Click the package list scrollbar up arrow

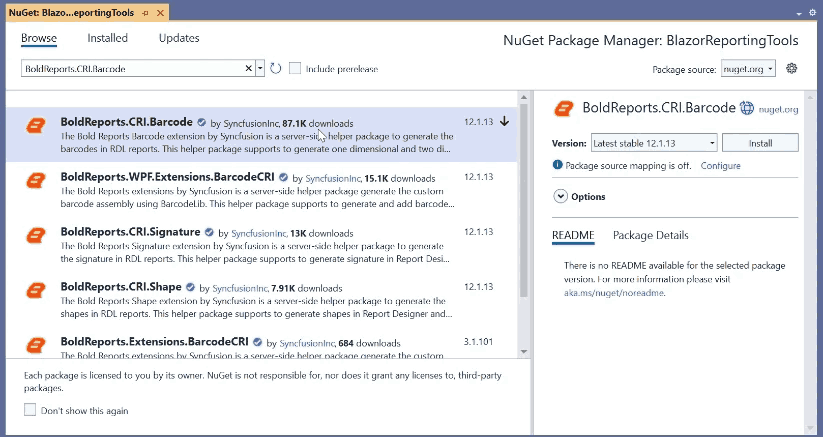click(x=523, y=98)
